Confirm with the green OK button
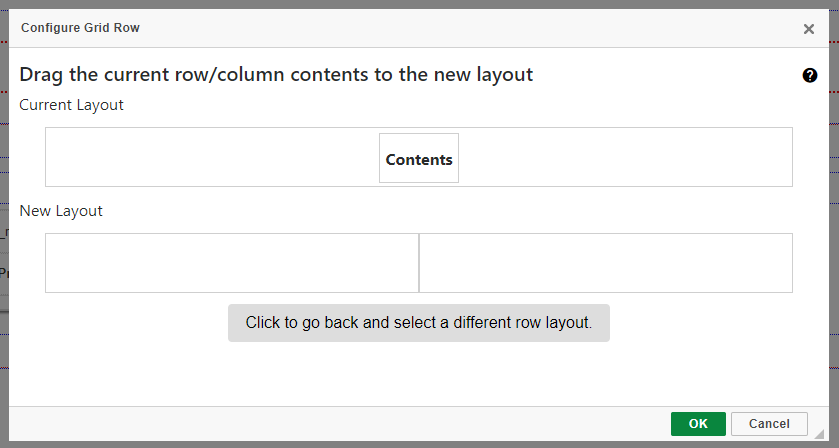839x448 pixels. 698,424
